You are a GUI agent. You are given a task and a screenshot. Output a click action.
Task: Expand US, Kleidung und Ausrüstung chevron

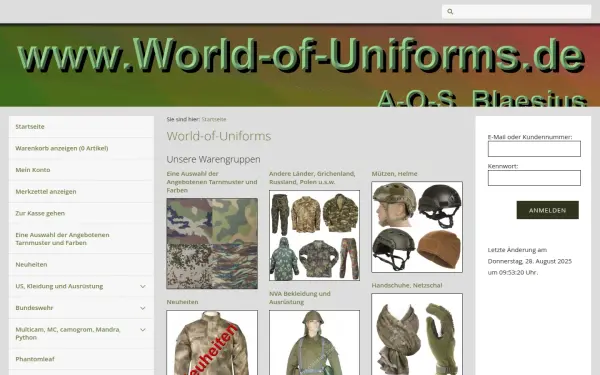tap(143, 286)
